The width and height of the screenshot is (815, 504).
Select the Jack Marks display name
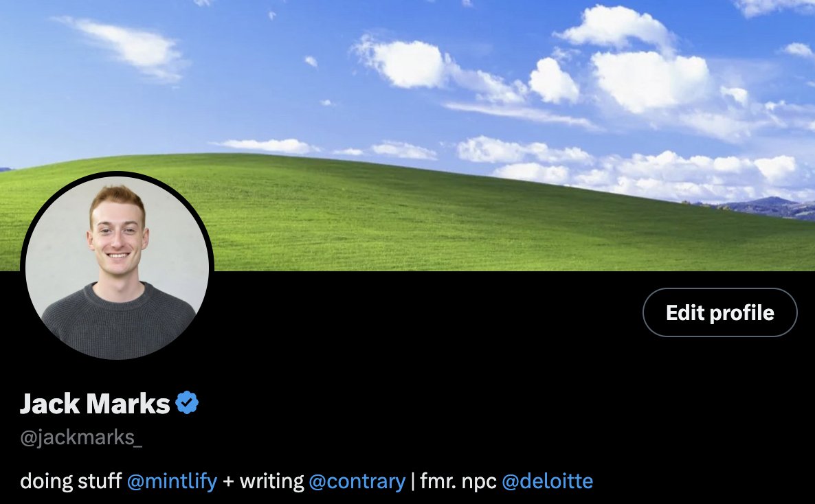tap(95, 403)
